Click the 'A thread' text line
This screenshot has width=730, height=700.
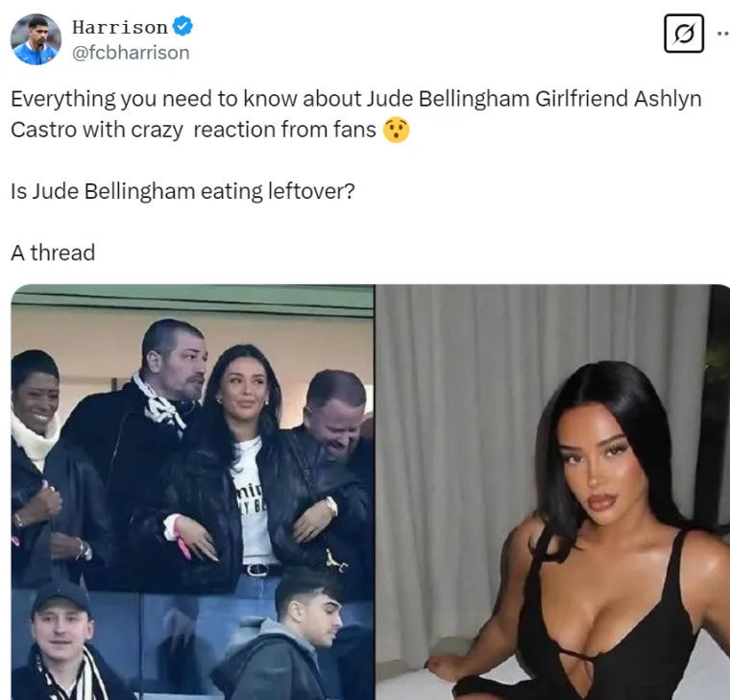pos(53,253)
